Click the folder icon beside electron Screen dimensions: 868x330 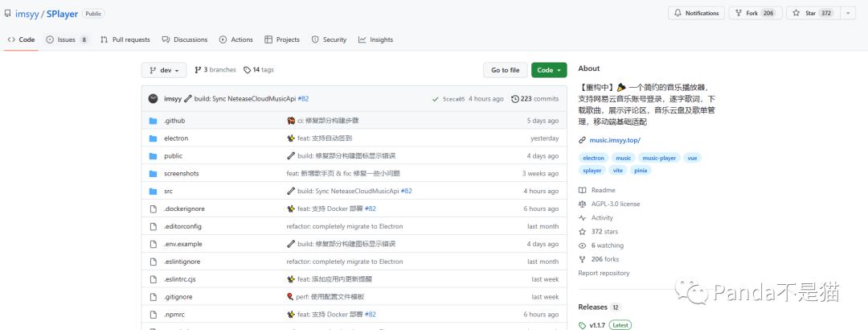coord(154,138)
